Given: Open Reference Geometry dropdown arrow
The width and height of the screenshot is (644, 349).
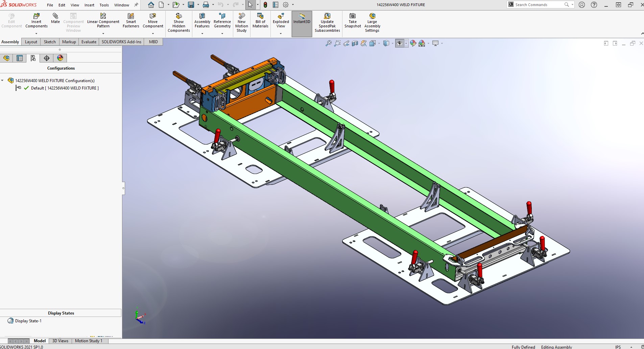Looking at the screenshot, I should [222, 33].
